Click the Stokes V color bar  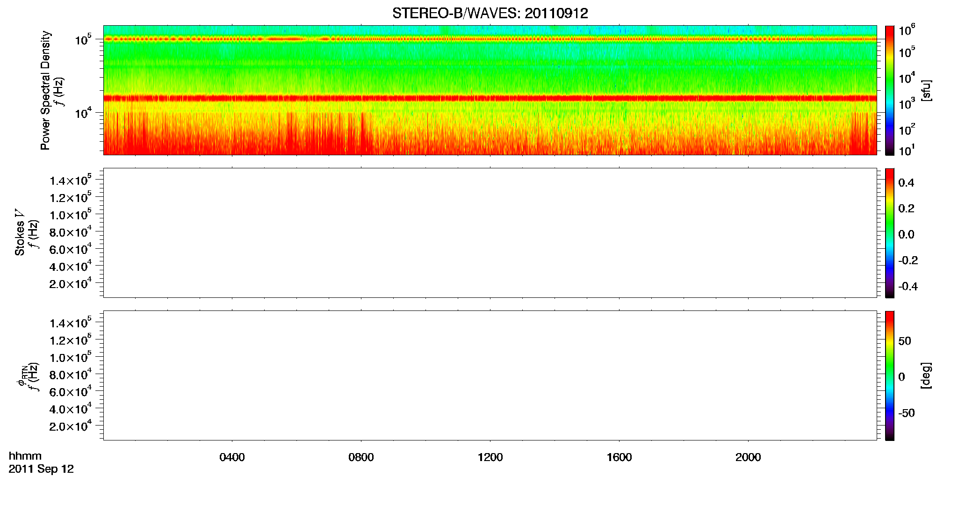click(x=889, y=233)
